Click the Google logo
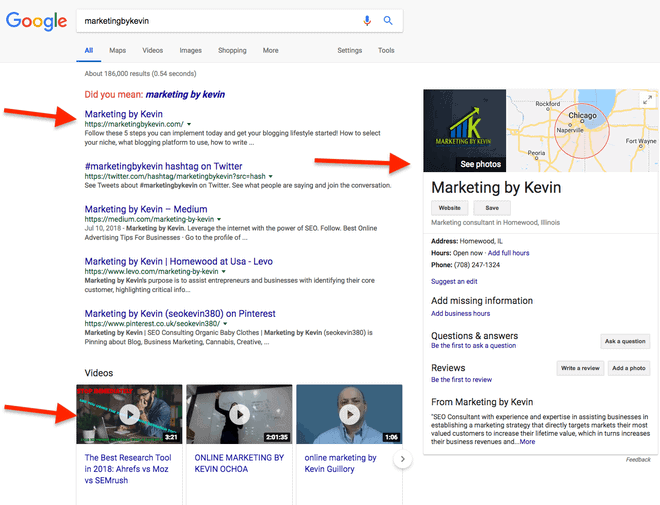The width and height of the screenshot is (660, 505). [36, 21]
